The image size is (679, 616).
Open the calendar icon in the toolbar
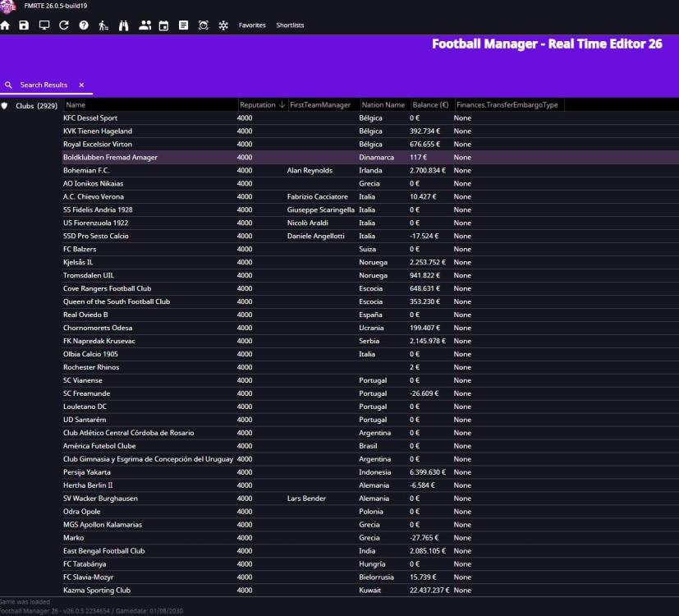[163, 25]
